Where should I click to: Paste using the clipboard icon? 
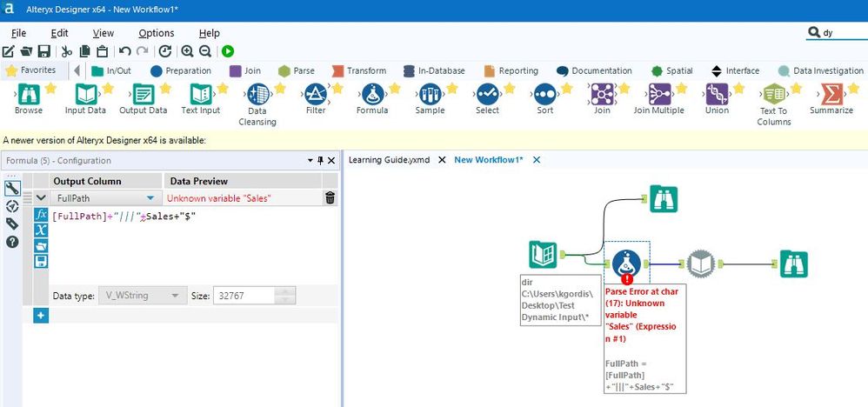pos(102,51)
